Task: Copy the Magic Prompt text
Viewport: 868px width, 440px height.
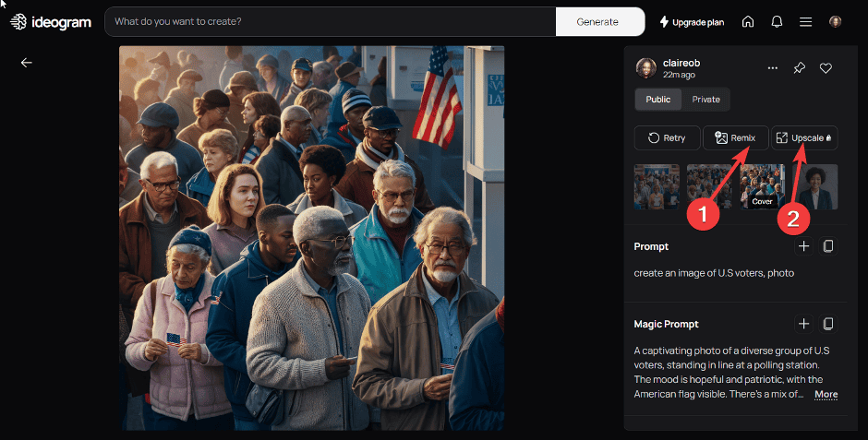Action: click(x=828, y=324)
